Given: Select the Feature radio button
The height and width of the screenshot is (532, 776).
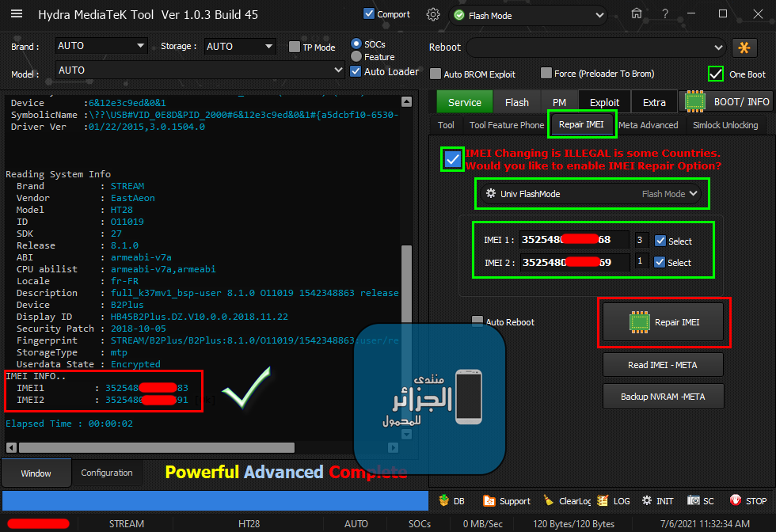Looking at the screenshot, I should 357,57.
